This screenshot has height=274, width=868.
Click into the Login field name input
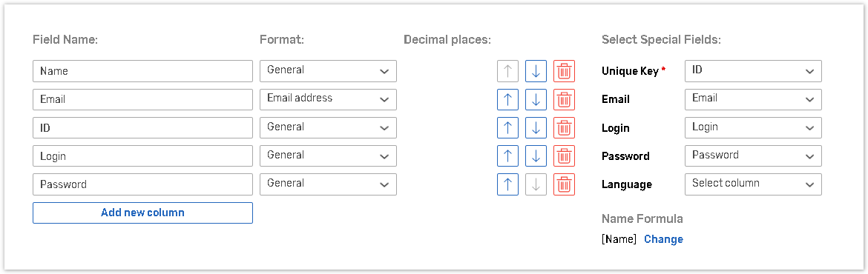[x=143, y=156]
